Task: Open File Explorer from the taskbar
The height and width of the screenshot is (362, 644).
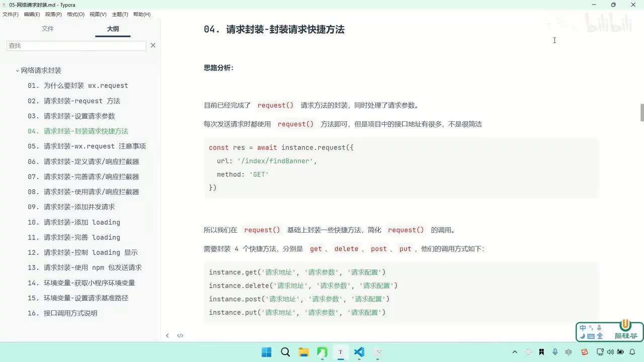Action: (304, 352)
